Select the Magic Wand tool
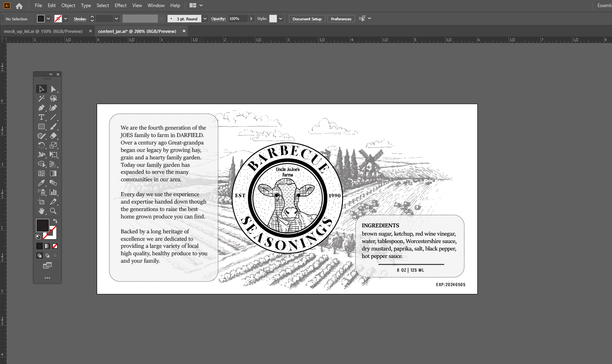Image resolution: width=612 pixels, height=364 pixels. click(42, 99)
